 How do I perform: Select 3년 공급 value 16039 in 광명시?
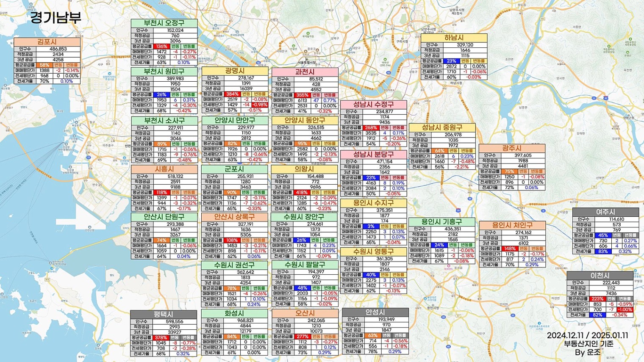click(246, 89)
